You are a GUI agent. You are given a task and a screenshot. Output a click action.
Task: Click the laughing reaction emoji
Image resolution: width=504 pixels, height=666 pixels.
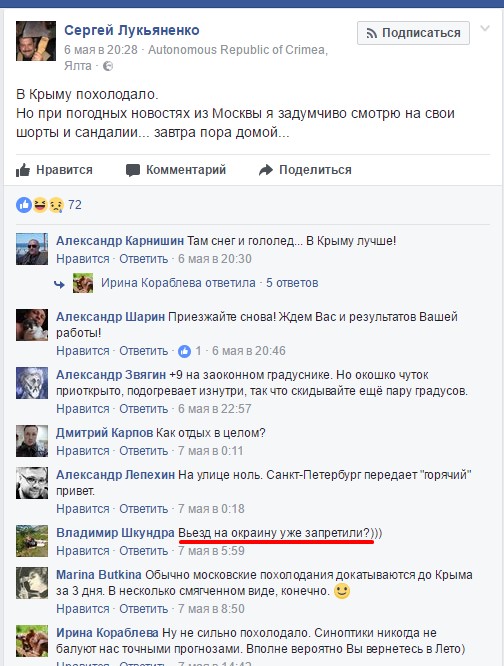(x=40, y=205)
